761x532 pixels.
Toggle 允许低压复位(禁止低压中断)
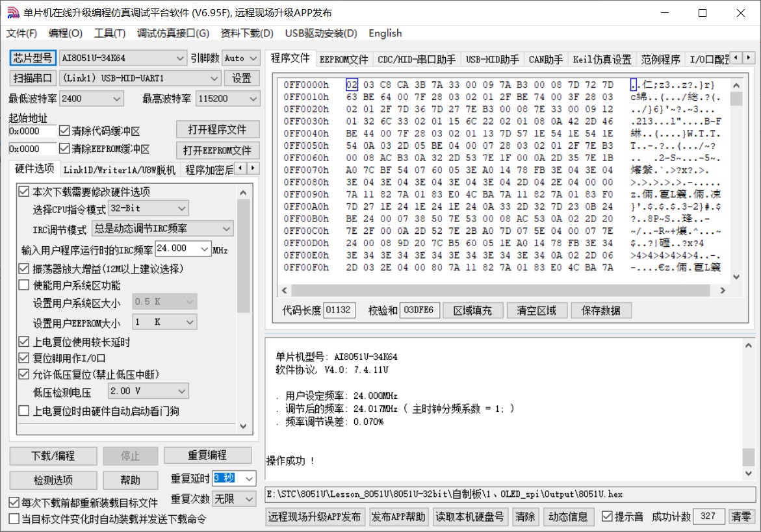pyautogui.click(x=89, y=374)
